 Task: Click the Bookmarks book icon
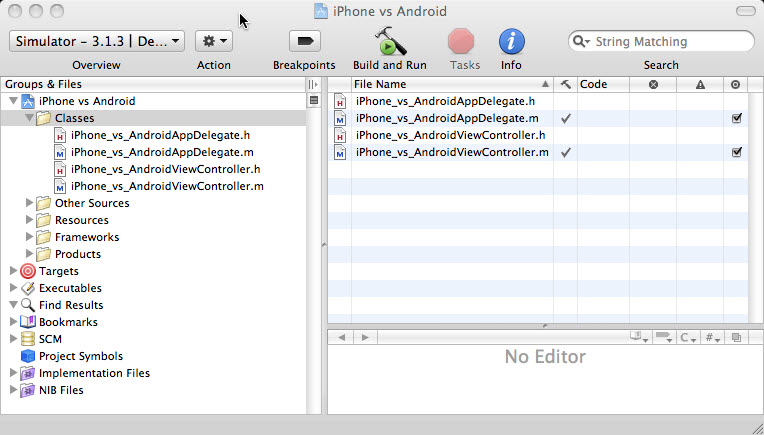click(x=28, y=322)
